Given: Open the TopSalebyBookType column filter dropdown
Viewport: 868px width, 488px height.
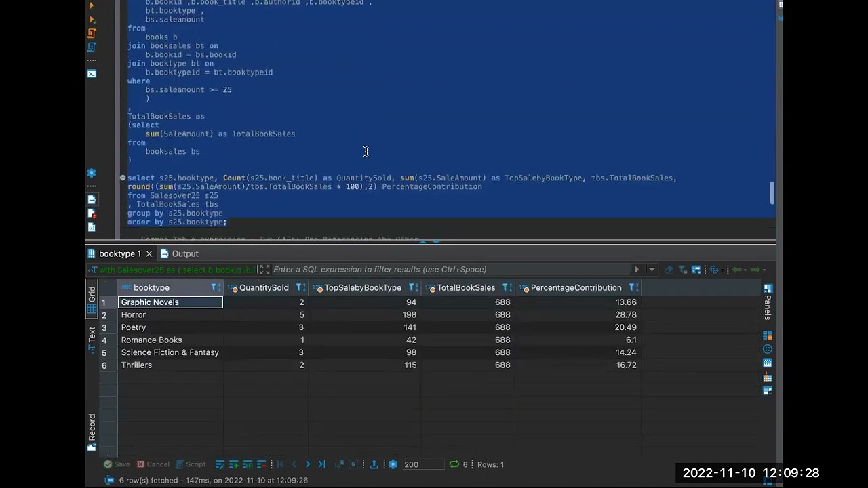Looking at the screenshot, I should (413, 287).
